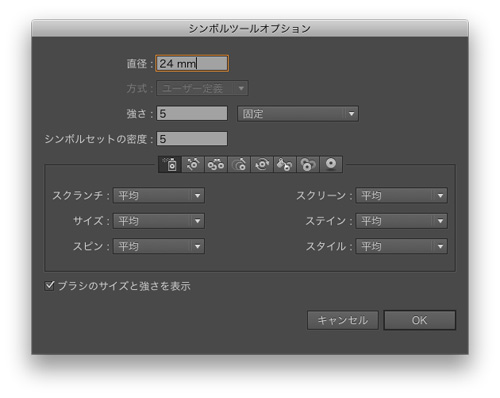Click the キャンセル button

click(x=343, y=320)
